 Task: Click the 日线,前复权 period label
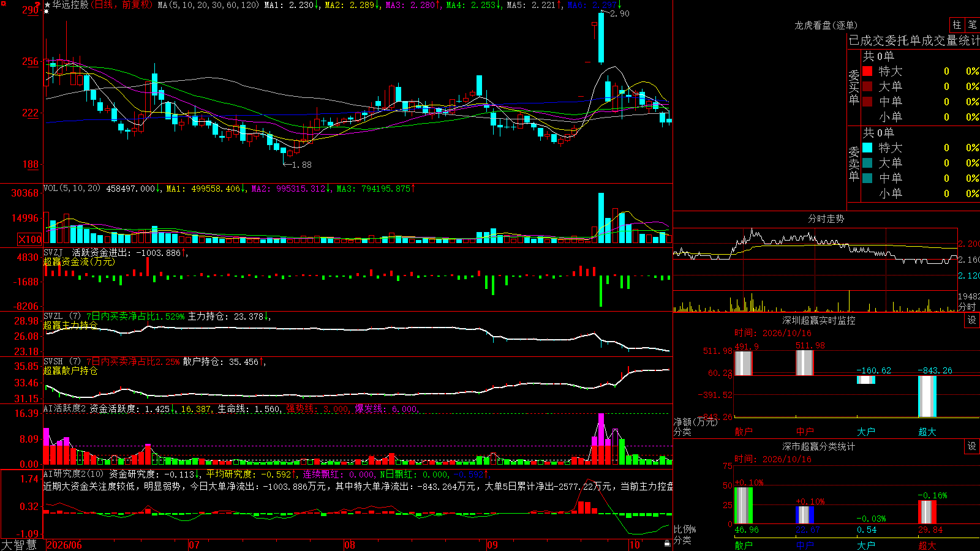click(x=123, y=5)
